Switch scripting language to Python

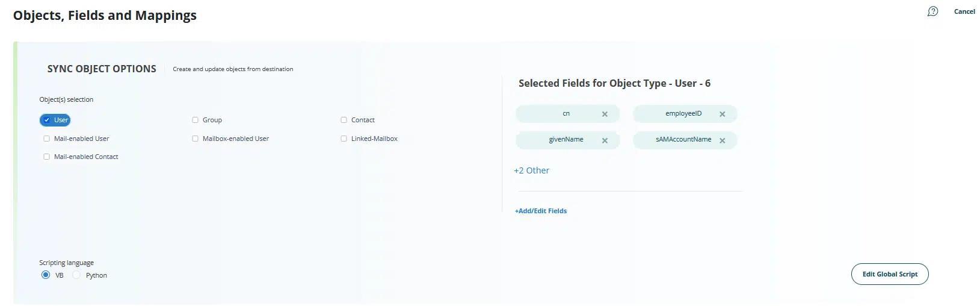click(x=76, y=275)
